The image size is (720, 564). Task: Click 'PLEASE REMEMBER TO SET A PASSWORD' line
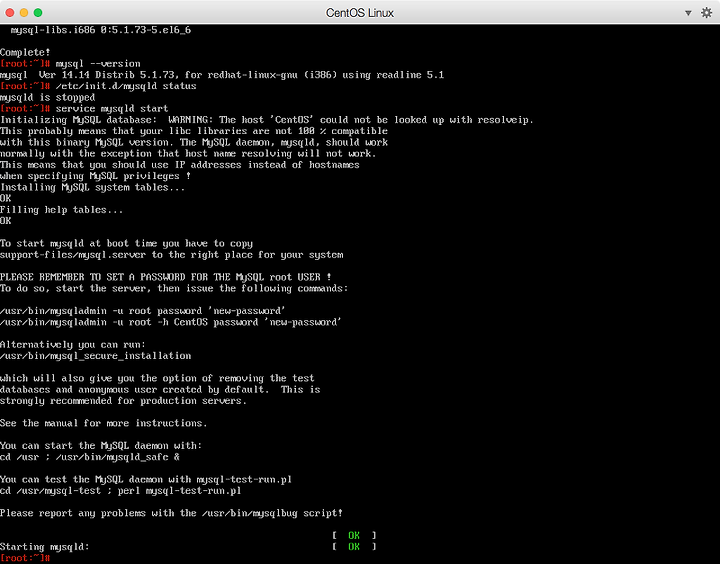[x=165, y=277]
